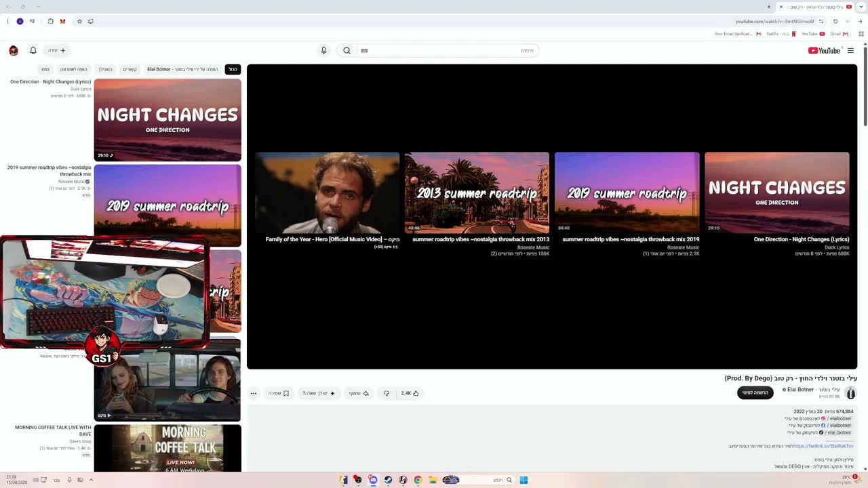This screenshot has height=488, width=868.
Task: Open more actions three-dot menu
Action: tap(254, 393)
